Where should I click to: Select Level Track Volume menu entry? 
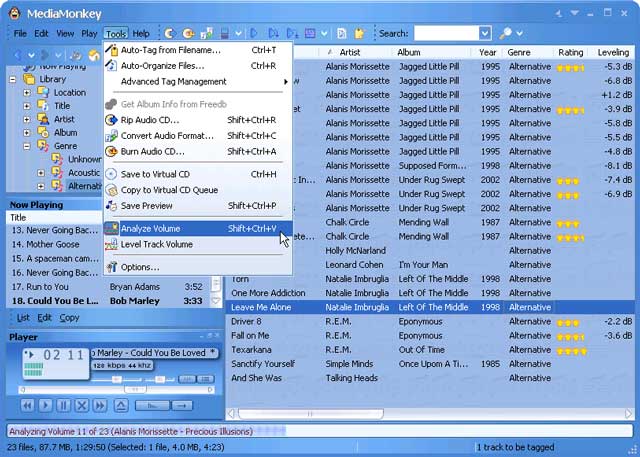[157, 244]
